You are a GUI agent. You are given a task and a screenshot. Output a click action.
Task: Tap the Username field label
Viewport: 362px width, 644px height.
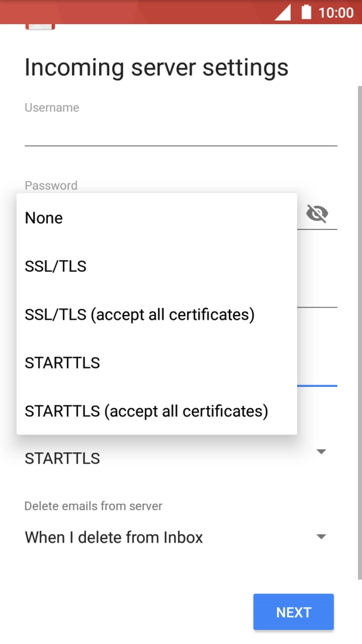[x=52, y=108]
